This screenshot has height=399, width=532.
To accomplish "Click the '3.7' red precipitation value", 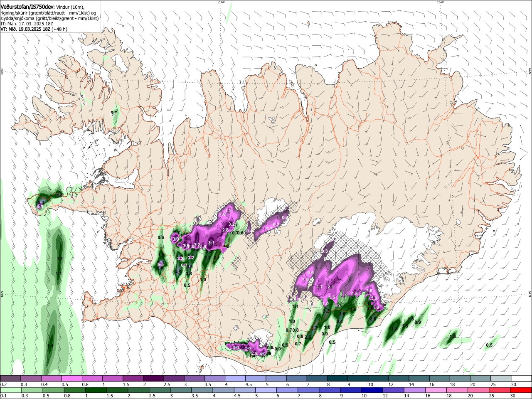I will click(314, 328).
